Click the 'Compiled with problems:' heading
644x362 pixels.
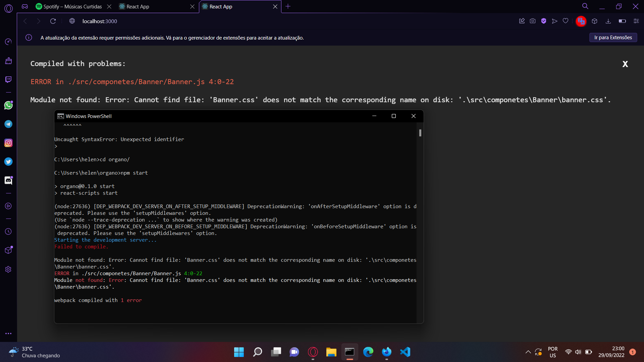(78, 64)
